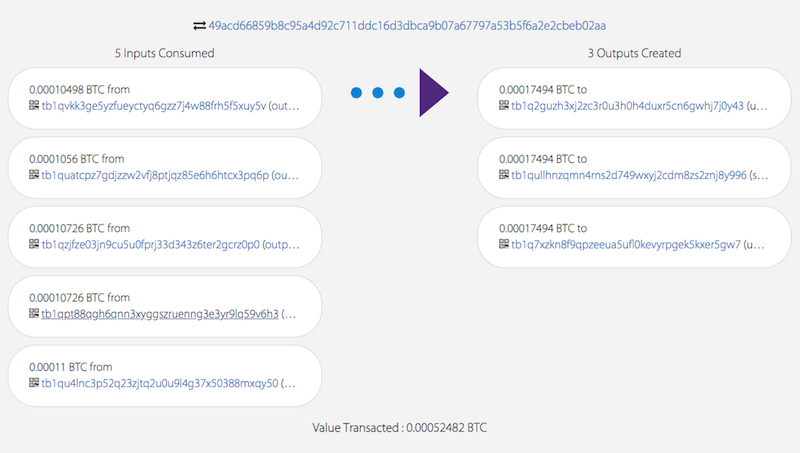Show QR code for tb1quatcpz7 input address
This screenshot has width=800, height=453.
[x=34, y=174]
